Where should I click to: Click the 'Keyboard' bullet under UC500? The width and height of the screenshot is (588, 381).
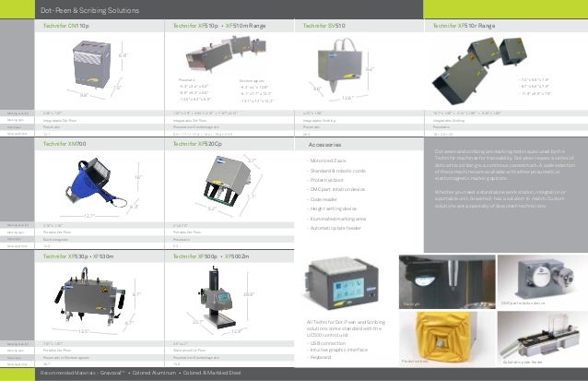319,357
